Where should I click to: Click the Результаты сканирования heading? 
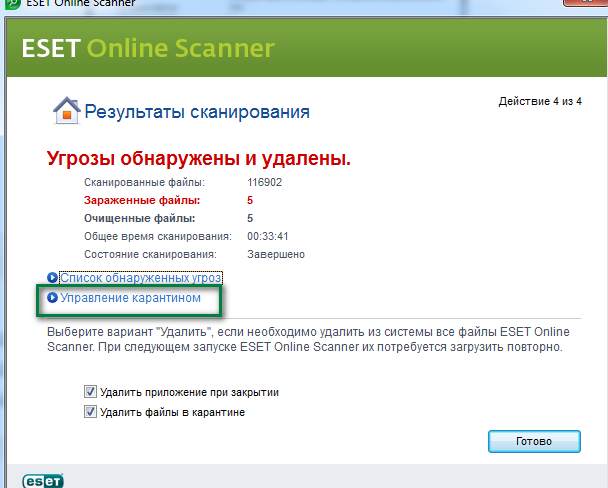pos(197,112)
